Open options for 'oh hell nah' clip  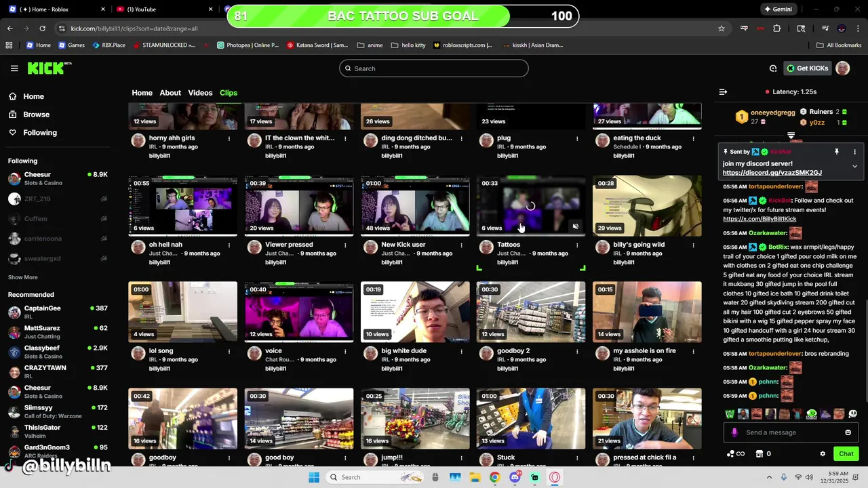pos(229,245)
